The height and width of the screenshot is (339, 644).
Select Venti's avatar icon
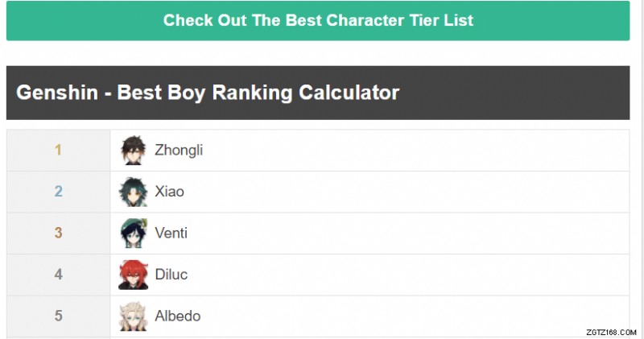[x=132, y=234]
